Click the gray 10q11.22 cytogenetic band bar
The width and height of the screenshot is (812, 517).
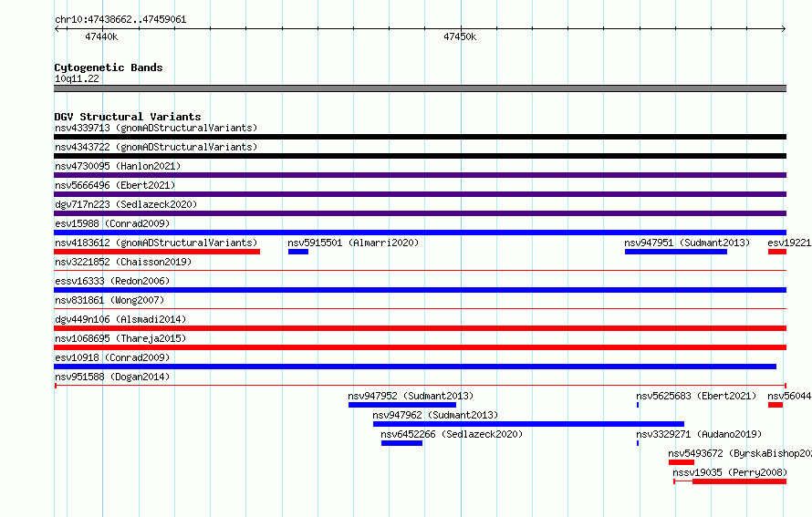[x=420, y=88]
